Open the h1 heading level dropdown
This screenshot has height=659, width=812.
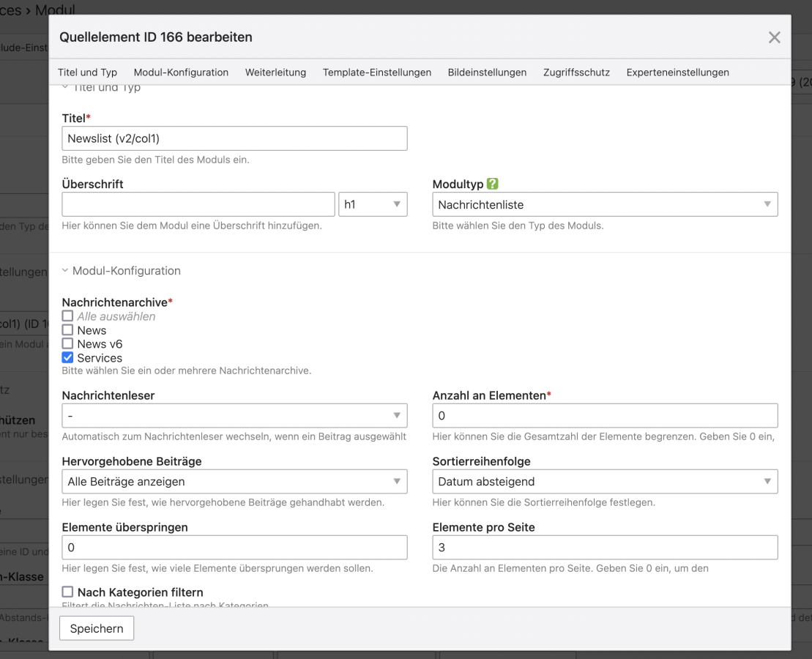point(373,204)
